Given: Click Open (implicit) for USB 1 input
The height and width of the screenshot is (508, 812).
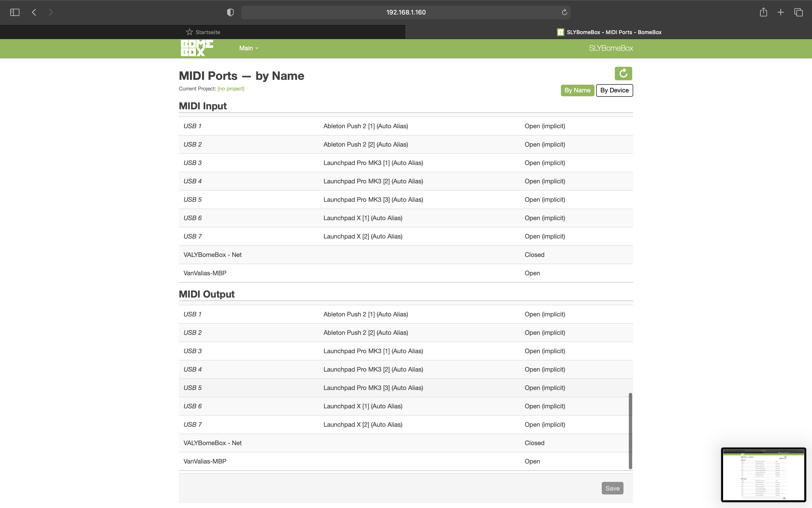Looking at the screenshot, I should tap(545, 126).
